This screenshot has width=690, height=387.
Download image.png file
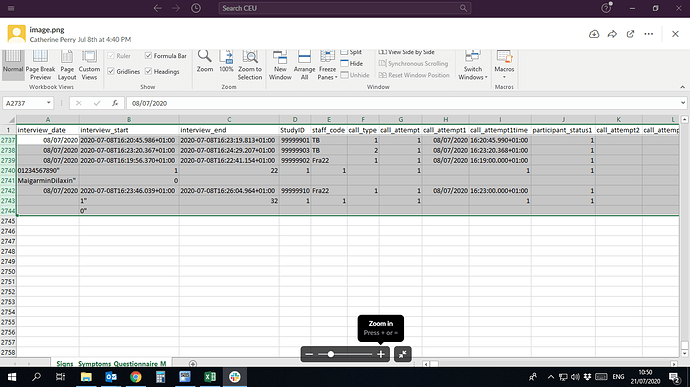(594, 34)
